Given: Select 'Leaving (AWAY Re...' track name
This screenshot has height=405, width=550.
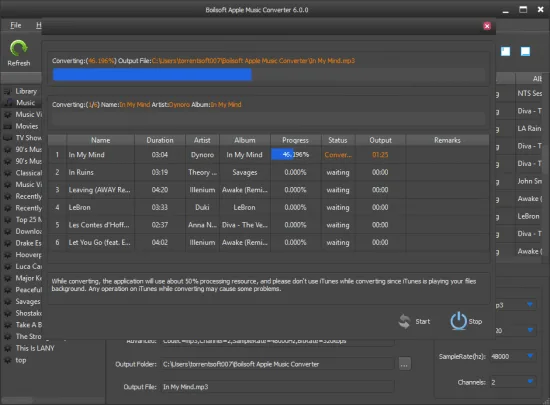Looking at the screenshot, I should 99,190.
